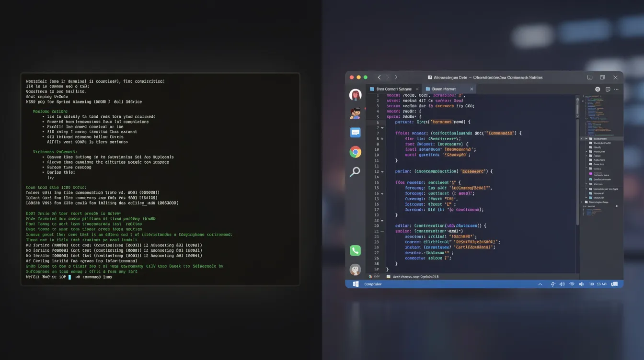Launch Chrome from the editor sidebar

355,152
